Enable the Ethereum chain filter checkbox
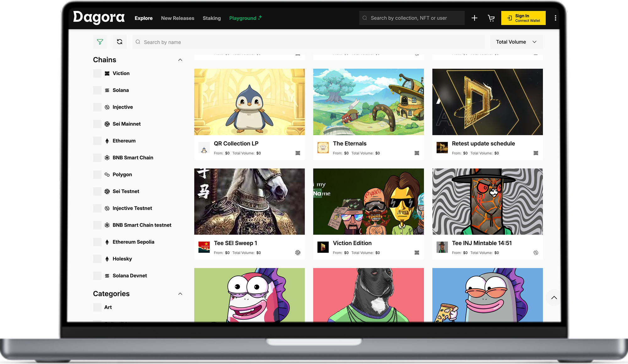The image size is (628, 364). (97, 141)
